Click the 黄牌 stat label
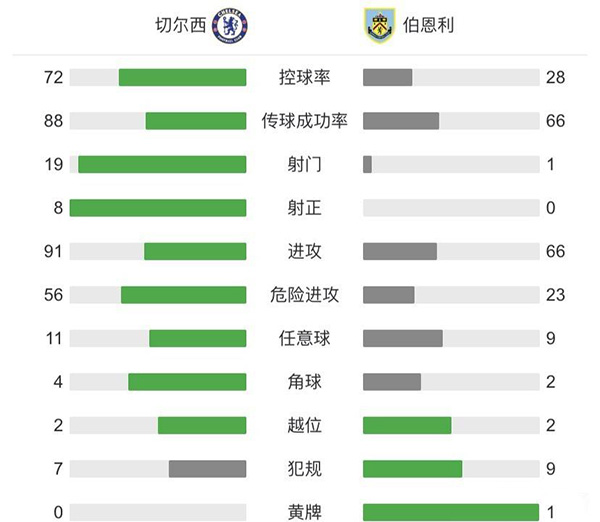The width and height of the screenshot is (600, 522). [304, 512]
